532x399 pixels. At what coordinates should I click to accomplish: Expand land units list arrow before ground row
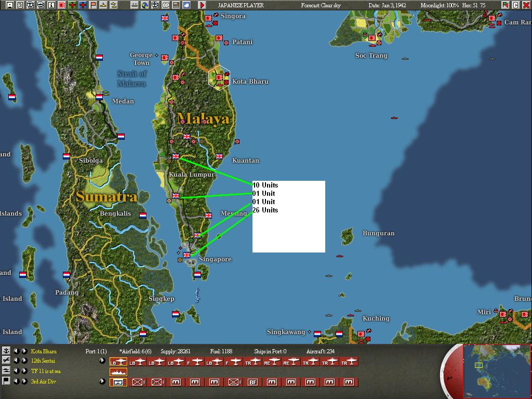coord(102,381)
